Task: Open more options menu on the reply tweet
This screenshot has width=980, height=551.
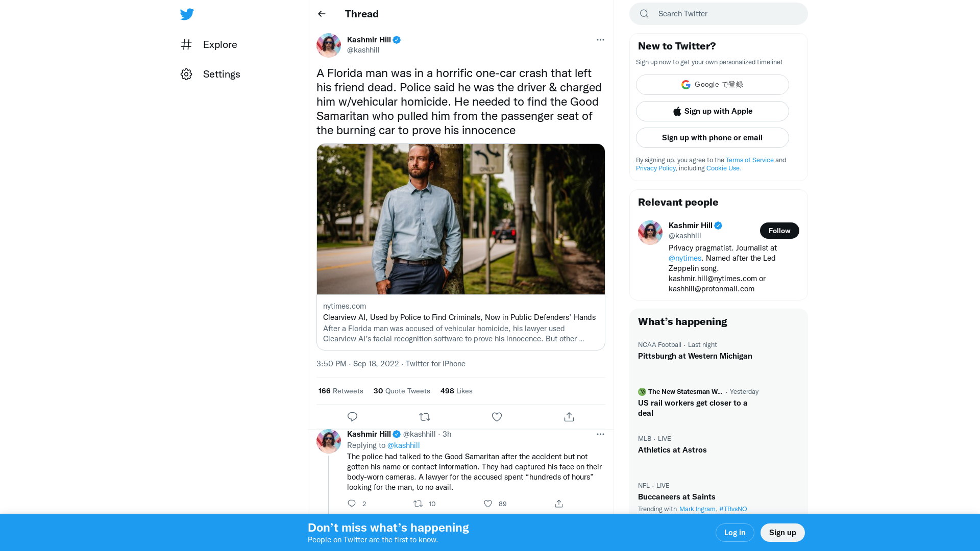Action: (600, 434)
